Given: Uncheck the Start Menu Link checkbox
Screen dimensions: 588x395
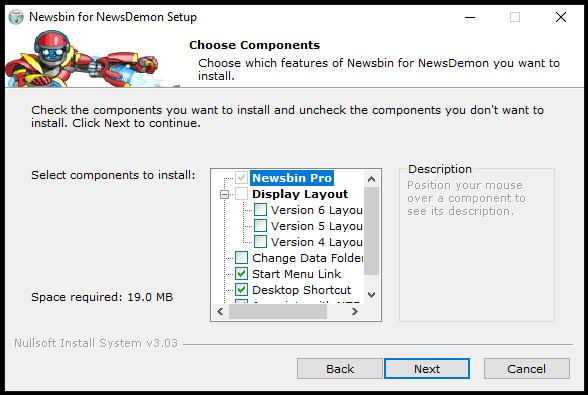Looking at the screenshot, I should tap(241, 274).
